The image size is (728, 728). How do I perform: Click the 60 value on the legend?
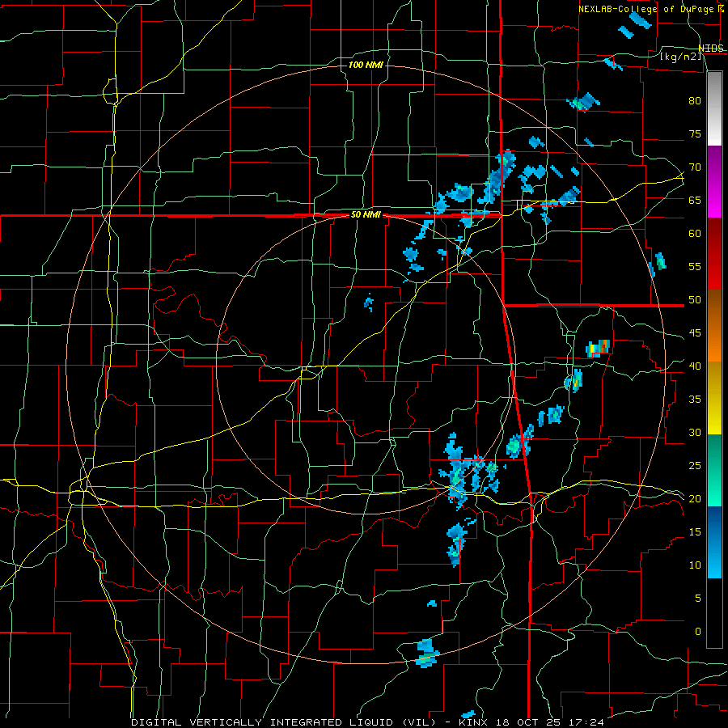click(695, 234)
